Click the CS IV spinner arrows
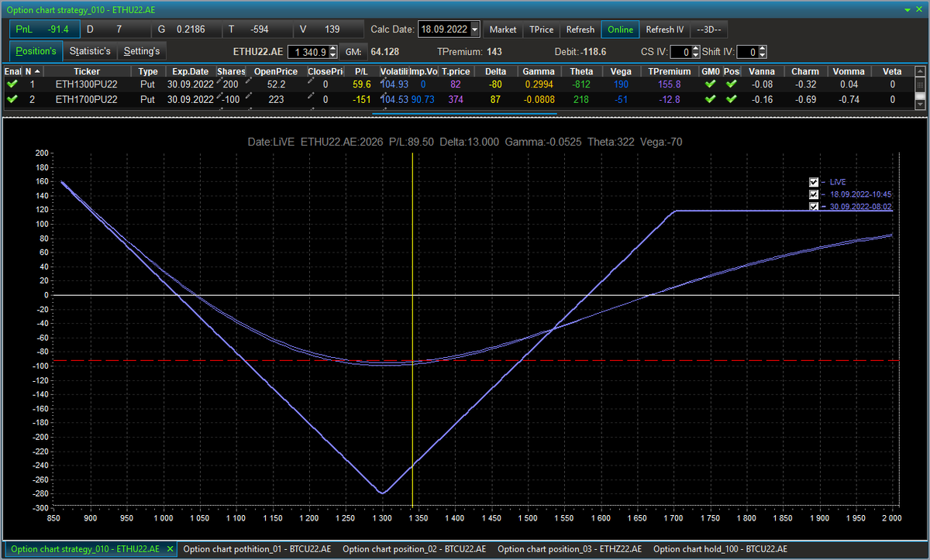The image size is (930, 560). [x=695, y=52]
